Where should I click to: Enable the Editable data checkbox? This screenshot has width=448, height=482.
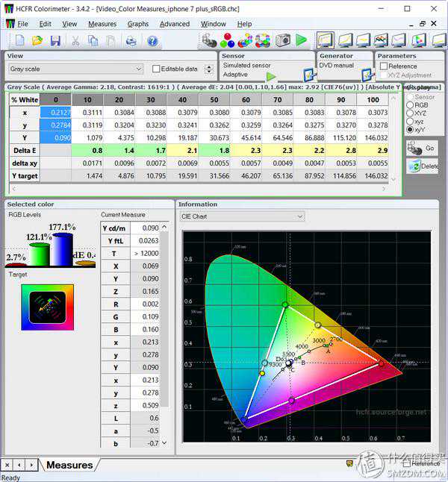(156, 69)
